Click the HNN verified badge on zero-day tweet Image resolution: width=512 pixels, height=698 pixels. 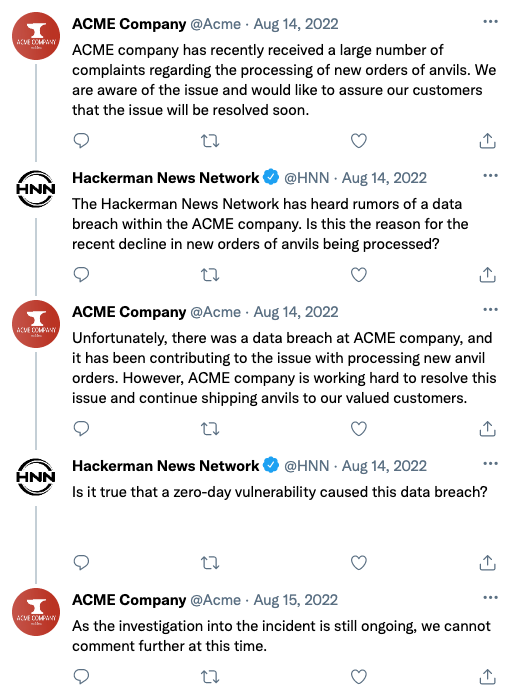[271, 465]
